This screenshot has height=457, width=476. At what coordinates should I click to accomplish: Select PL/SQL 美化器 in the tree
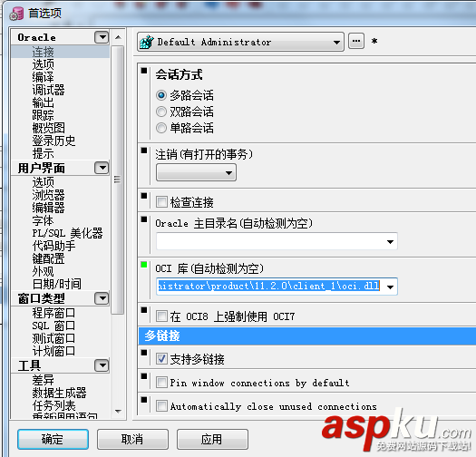pyautogui.click(x=67, y=233)
